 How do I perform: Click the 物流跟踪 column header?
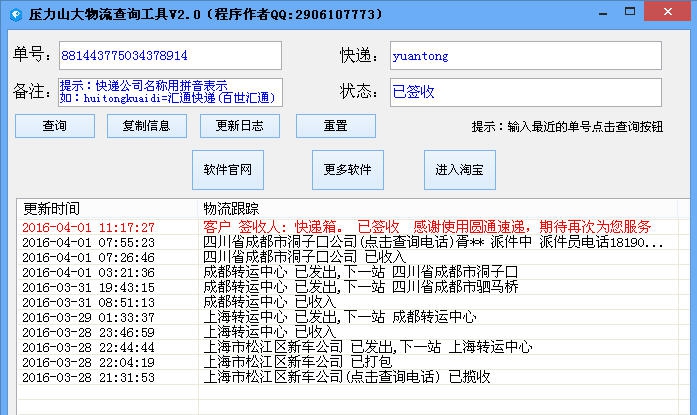[438, 208]
